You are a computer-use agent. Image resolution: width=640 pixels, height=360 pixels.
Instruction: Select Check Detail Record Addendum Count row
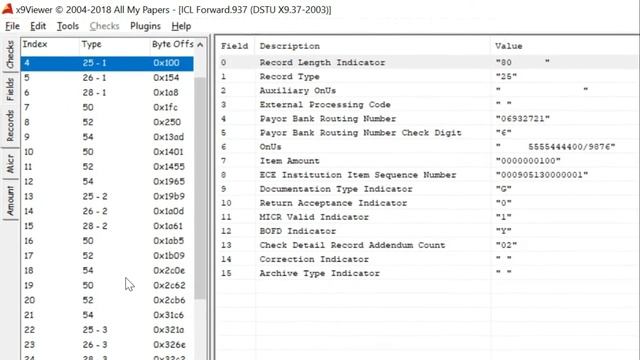pos(427,245)
